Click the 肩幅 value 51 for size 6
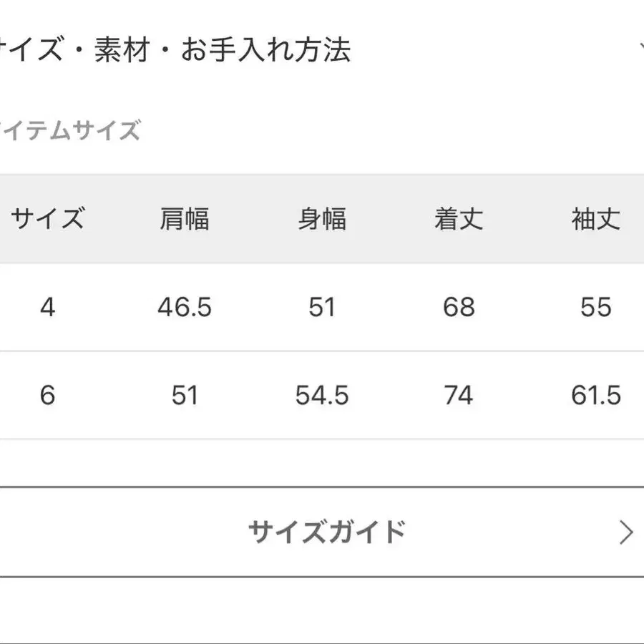This screenshot has height=644, width=644. click(x=185, y=395)
